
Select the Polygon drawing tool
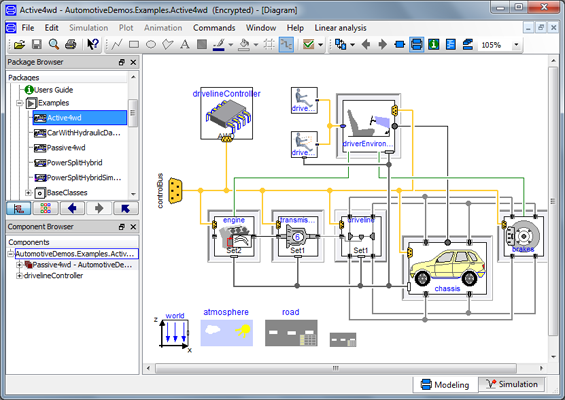tap(168, 45)
